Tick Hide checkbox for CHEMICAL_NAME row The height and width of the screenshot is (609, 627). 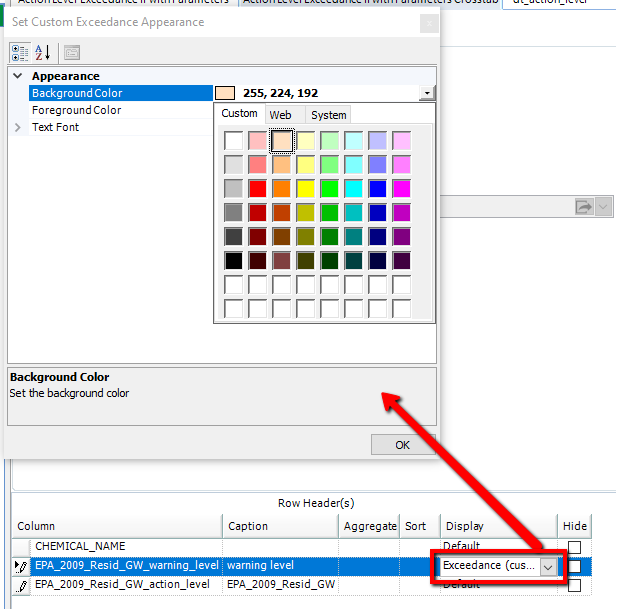[575, 547]
